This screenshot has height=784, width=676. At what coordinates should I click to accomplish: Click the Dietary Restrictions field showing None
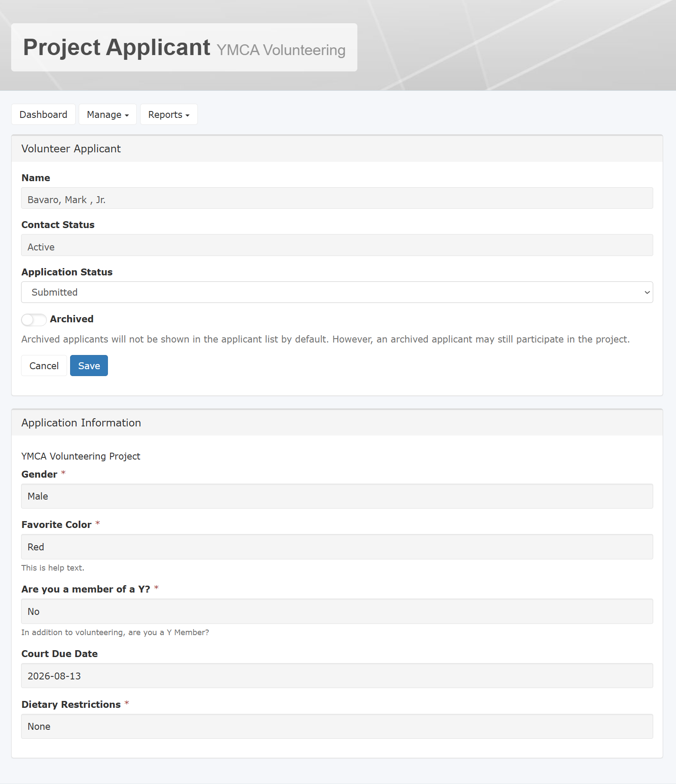pos(337,726)
